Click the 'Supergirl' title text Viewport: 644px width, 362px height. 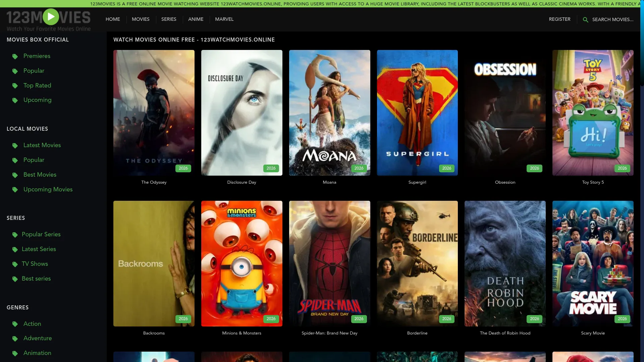point(417,182)
